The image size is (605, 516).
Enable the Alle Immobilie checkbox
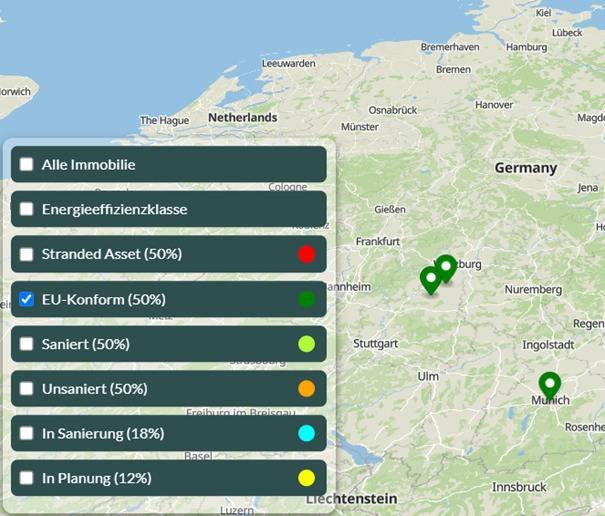(27, 164)
